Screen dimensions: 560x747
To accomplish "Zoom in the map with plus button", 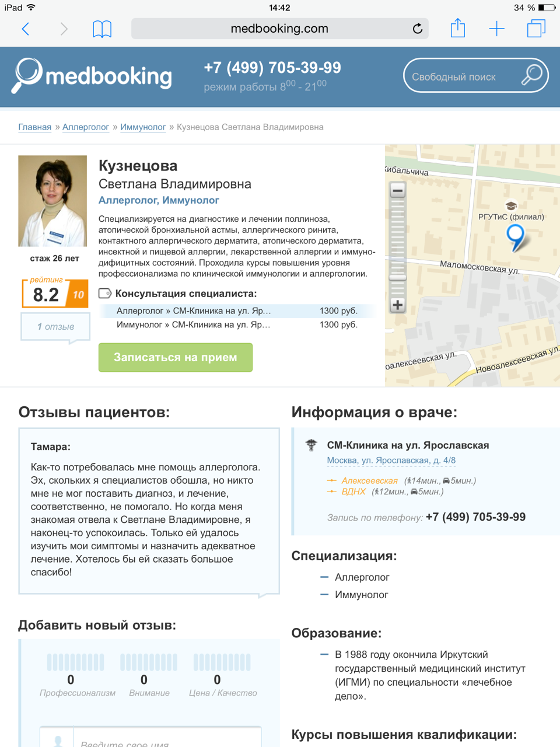I will pos(398,305).
